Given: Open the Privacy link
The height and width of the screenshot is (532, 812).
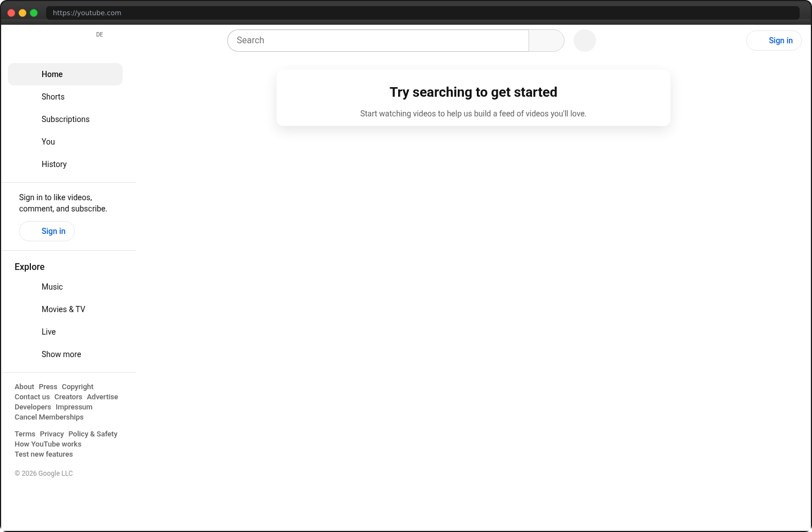Looking at the screenshot, I should coord(52,434).
